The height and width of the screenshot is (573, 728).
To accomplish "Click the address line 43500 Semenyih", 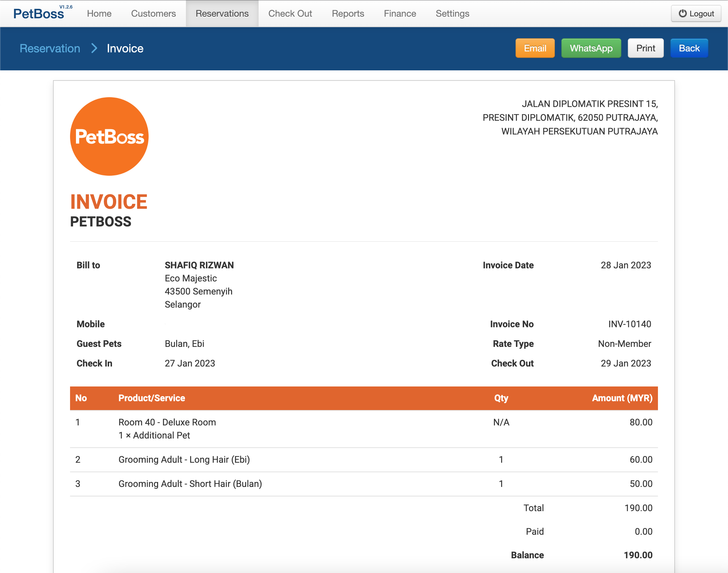I will pyautogui.click(x=199, y=291).
